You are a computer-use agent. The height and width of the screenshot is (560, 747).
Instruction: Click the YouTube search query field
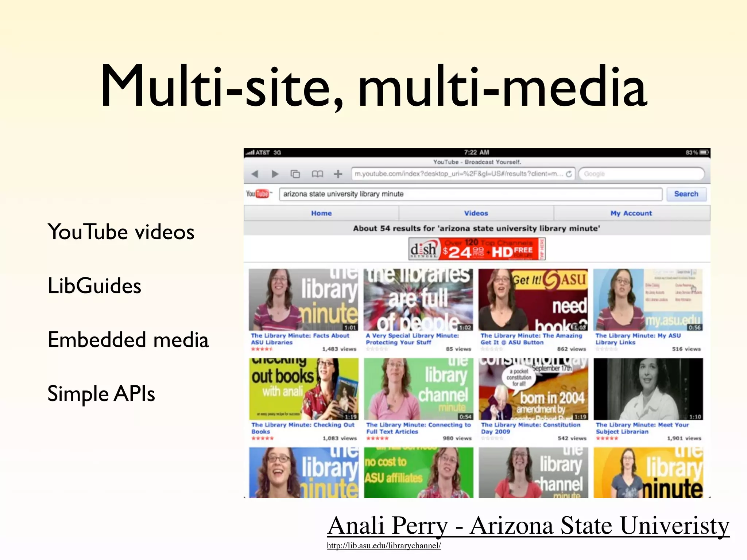(x=471, y=194)
